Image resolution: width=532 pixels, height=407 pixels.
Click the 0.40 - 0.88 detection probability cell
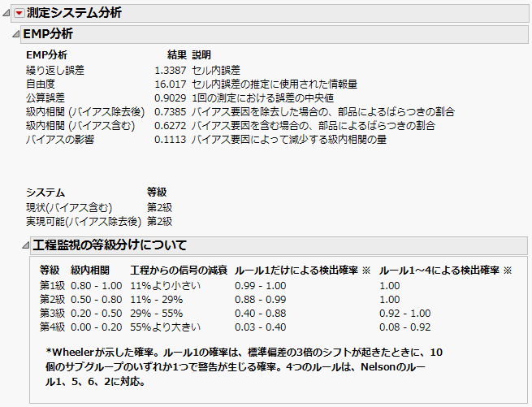point(261,314)
